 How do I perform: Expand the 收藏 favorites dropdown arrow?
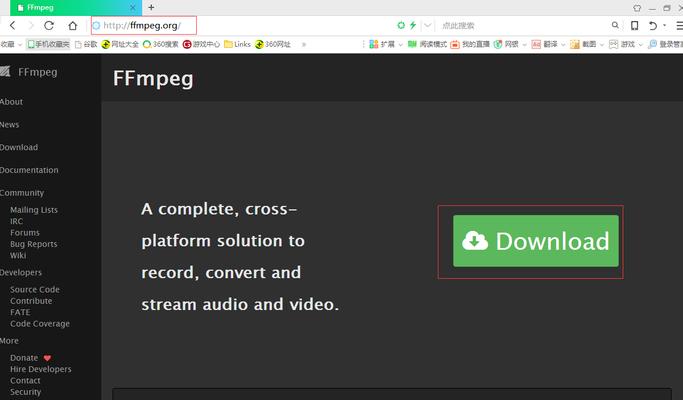(x=20, y=44)
